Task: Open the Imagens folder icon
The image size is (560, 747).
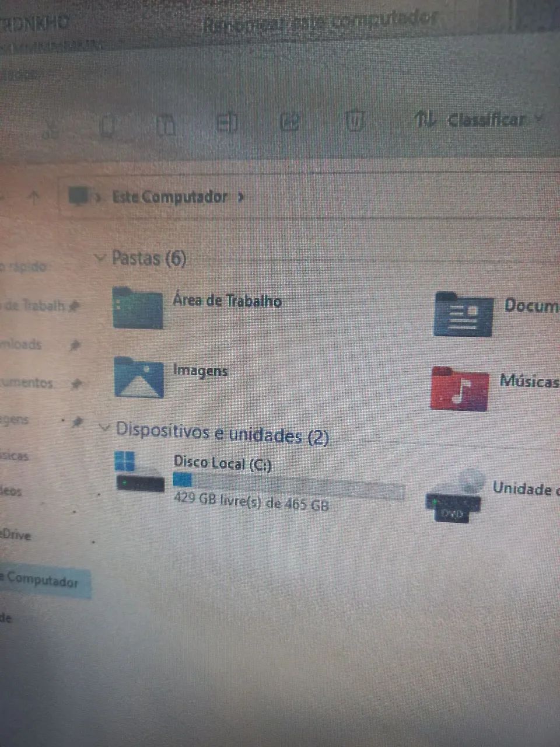Action: click(139, 377)
